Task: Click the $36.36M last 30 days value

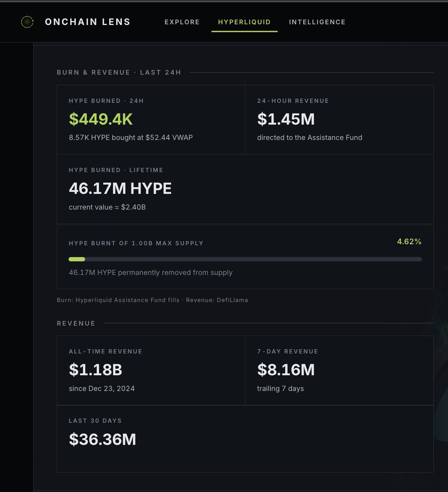Action: pyautogui.click(x=103, y=439)
